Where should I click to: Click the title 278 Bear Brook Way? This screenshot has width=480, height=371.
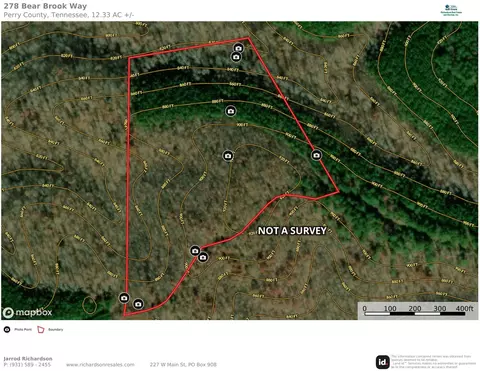45,6
